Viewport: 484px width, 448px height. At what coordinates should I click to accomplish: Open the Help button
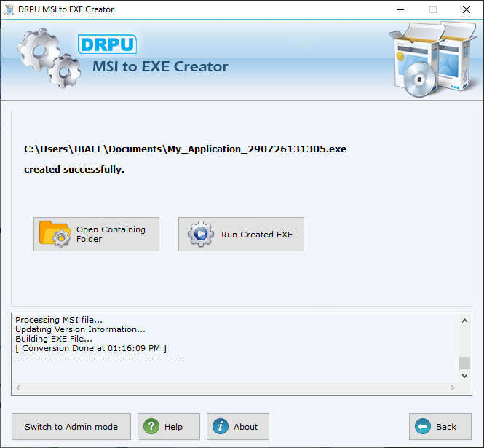169,426
